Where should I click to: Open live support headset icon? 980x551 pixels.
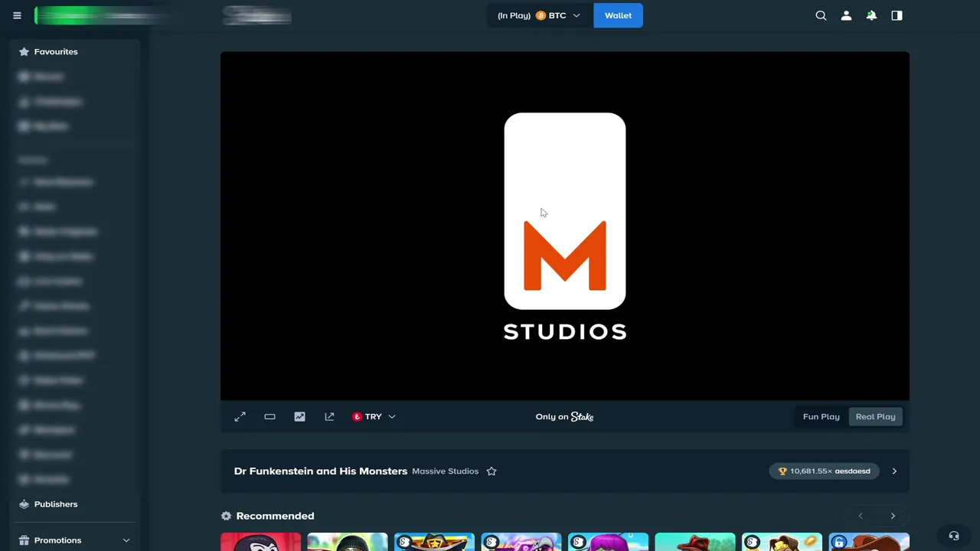pyautogui.click(x=953, y=536)
